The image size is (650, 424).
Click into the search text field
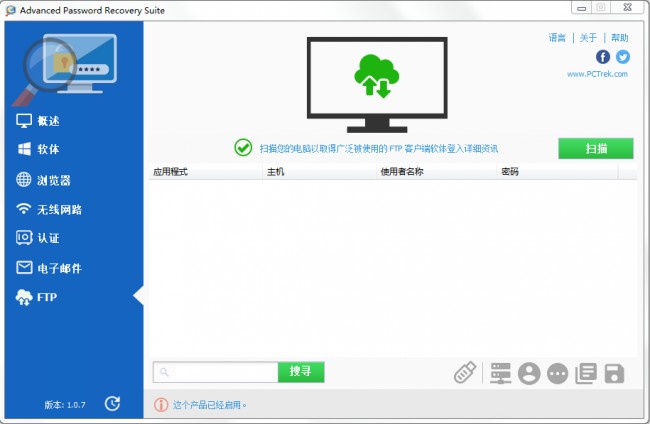click(x=216, y=372)
